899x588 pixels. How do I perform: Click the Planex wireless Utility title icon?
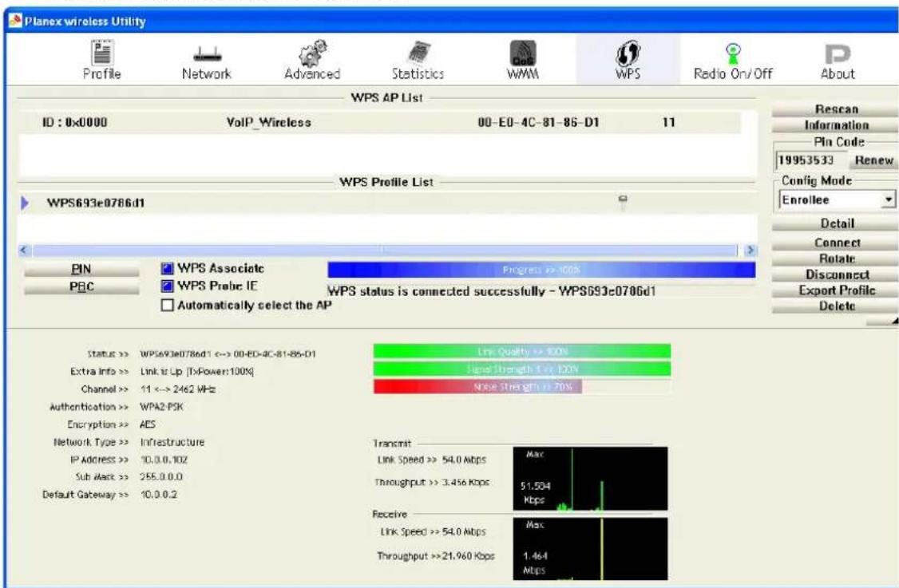(x=15, y=22)
